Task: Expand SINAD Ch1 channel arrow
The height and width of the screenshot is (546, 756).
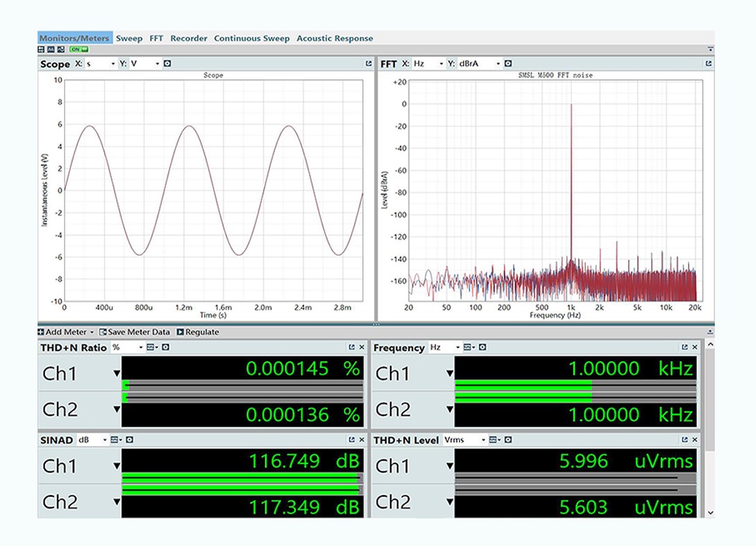Action: [x=117, y=466]
